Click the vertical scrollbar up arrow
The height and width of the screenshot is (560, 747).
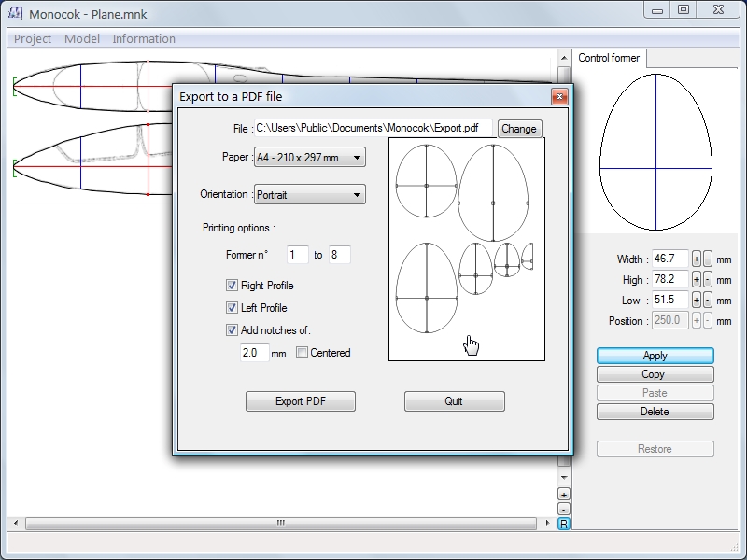tap(564, 58)
